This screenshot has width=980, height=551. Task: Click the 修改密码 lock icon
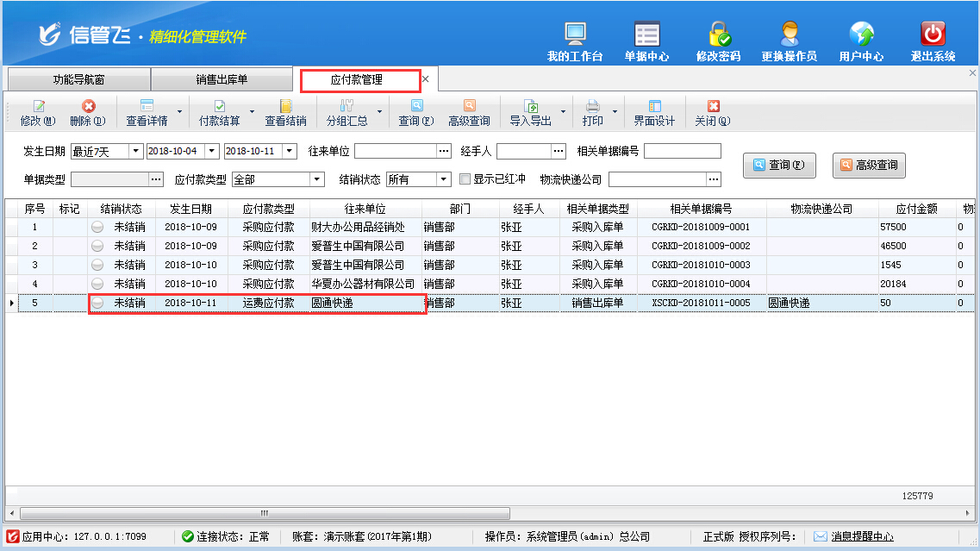[719, 35]
